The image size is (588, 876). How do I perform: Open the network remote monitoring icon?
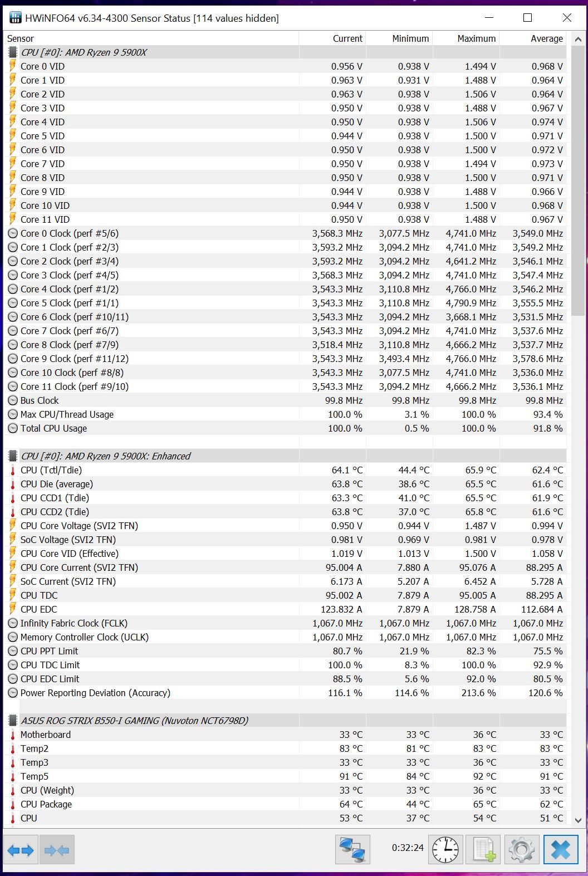[352, 850]
